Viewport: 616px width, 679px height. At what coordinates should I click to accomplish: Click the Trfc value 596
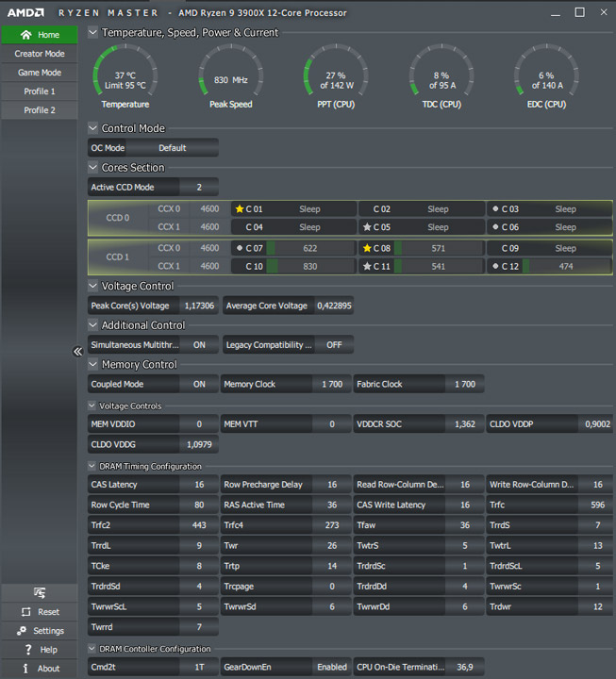pyautogui.click(x=597, y=505)
